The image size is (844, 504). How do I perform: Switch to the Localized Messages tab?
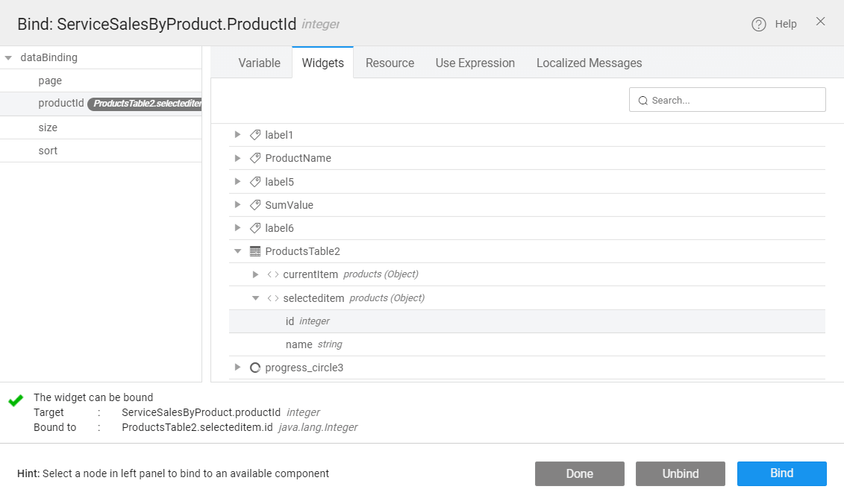click(589, 63)
